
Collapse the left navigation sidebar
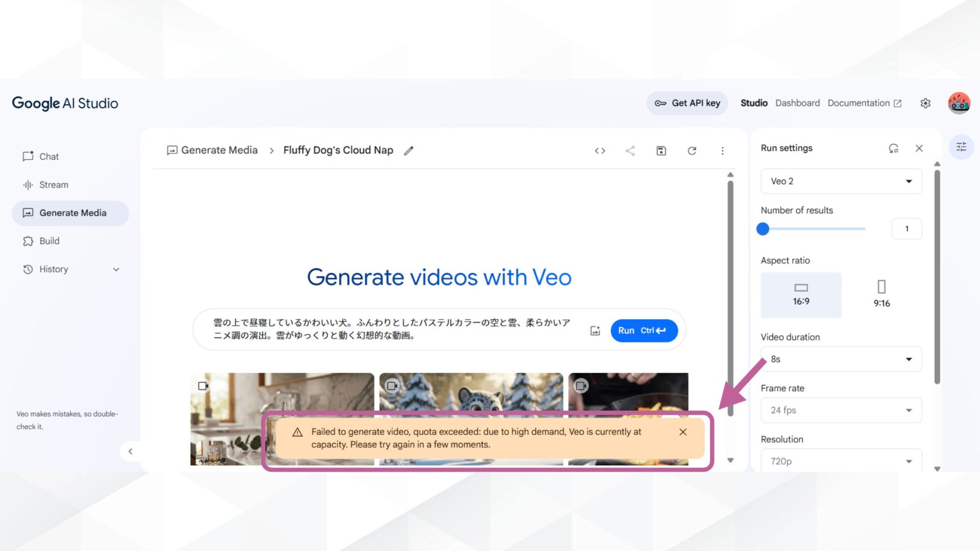[x=131, y=451]
